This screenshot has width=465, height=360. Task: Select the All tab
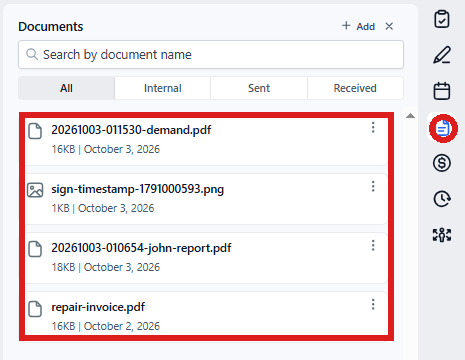[66, 88]
